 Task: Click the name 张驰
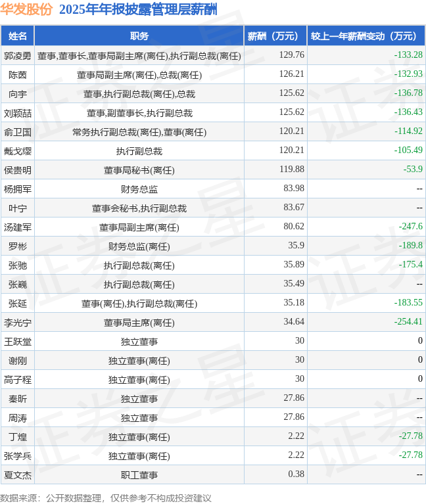[x=17, y=265]
